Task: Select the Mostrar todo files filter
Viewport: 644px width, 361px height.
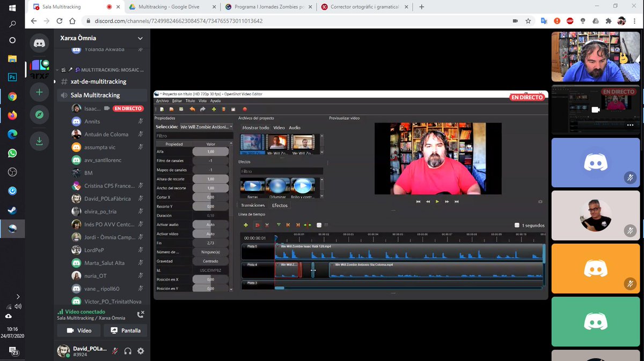Action: (x=255, y=128)
